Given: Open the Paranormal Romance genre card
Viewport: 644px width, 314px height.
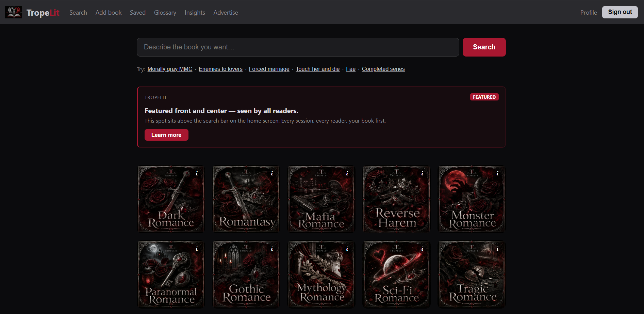Looking at the screenshot, I should (x=171, y=274).
